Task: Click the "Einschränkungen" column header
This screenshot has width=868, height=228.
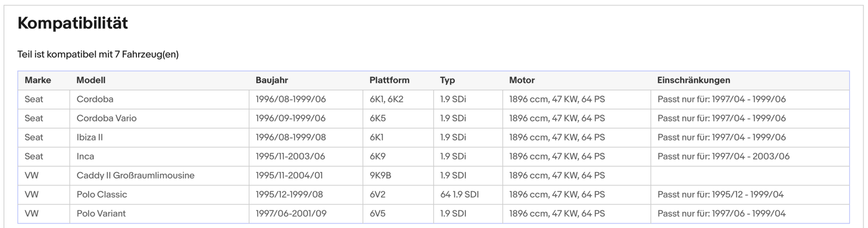Action: (694, 80)
